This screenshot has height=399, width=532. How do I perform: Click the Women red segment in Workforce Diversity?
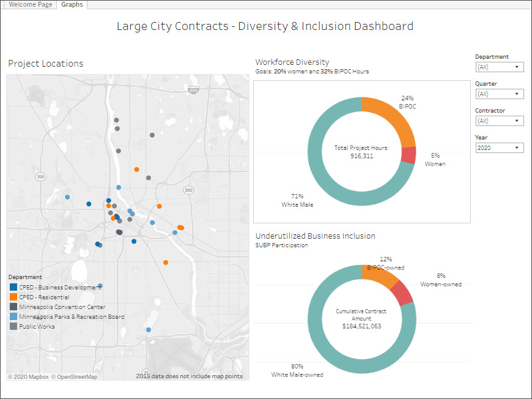click(x=408, y=155)
